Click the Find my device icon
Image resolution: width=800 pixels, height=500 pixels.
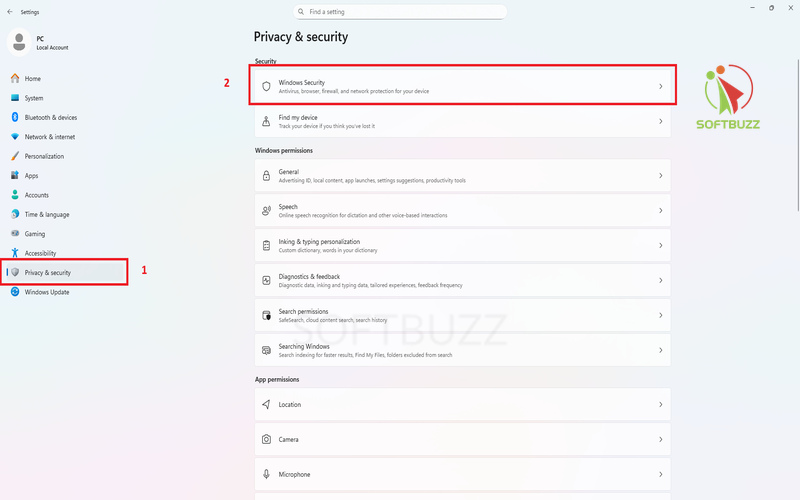[x=266, y=121]
